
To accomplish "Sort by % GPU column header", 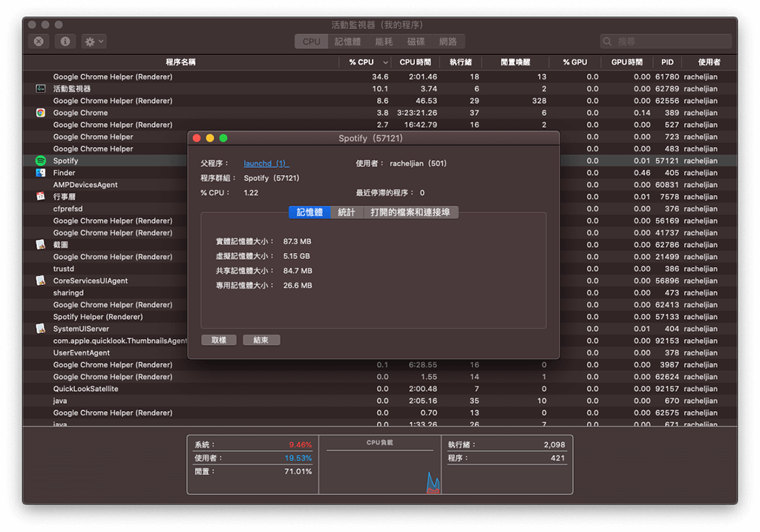I will [575, 62].
